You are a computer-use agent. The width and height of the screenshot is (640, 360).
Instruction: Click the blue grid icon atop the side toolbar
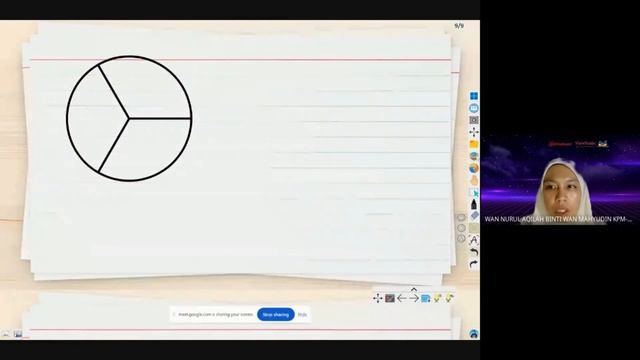click(473, 96)
